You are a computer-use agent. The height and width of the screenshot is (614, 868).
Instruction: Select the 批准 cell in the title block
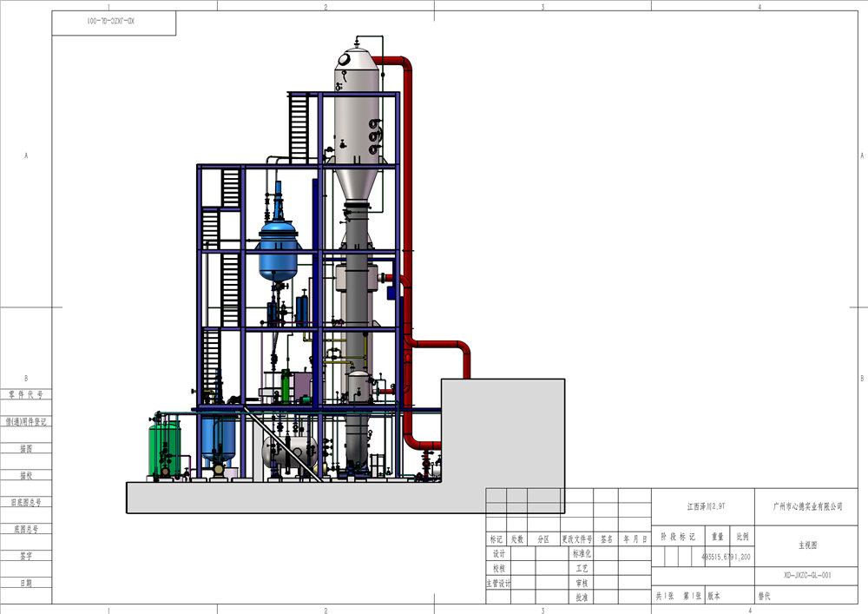click(581, 597)
